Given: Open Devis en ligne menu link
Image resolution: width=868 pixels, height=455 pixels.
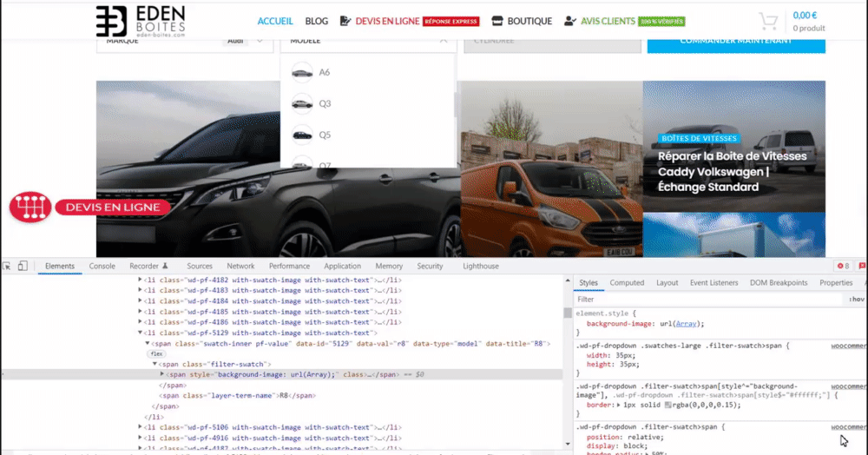Looking at the screenshot, I should 387,21.
